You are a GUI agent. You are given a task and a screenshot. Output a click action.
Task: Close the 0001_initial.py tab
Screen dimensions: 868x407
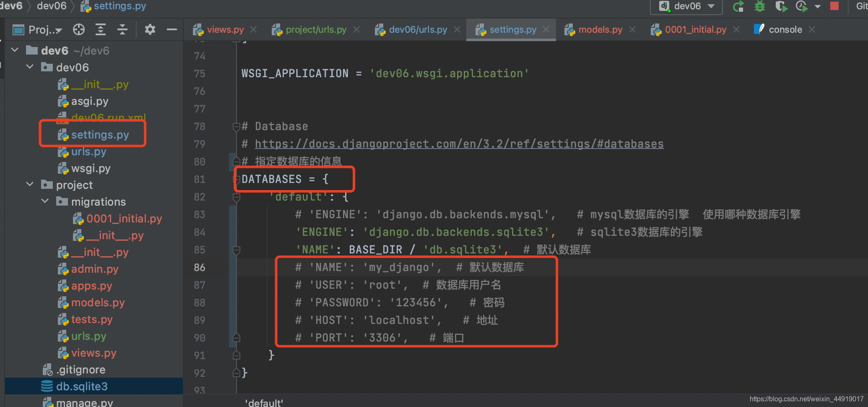coord(736,29)
